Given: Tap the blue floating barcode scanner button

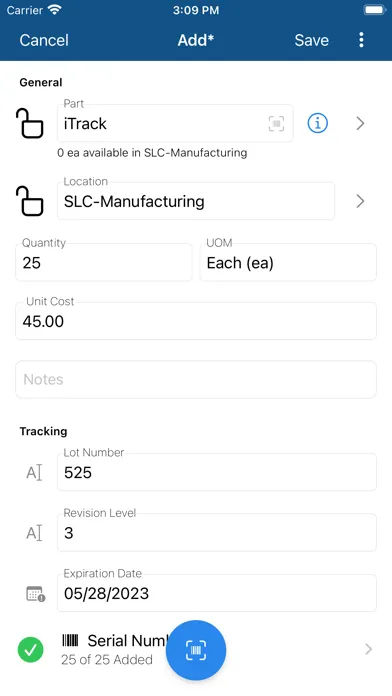Looking at the screenshot, I should tap(196, 650).
